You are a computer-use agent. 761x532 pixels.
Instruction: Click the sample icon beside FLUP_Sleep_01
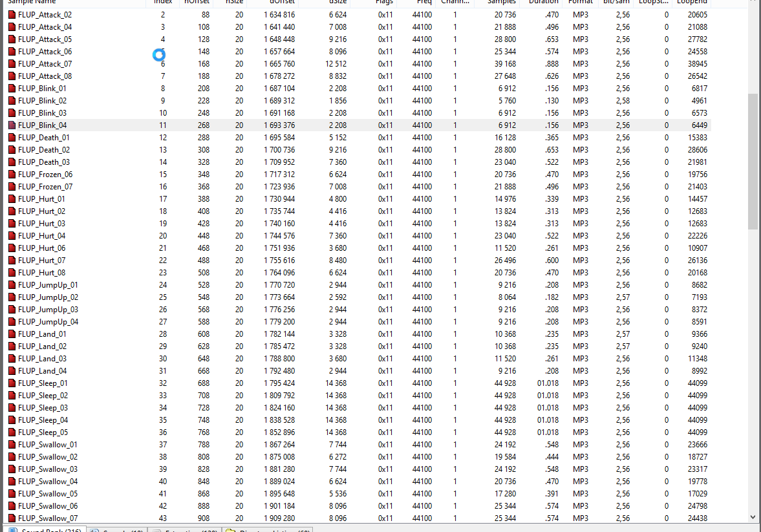12,383
